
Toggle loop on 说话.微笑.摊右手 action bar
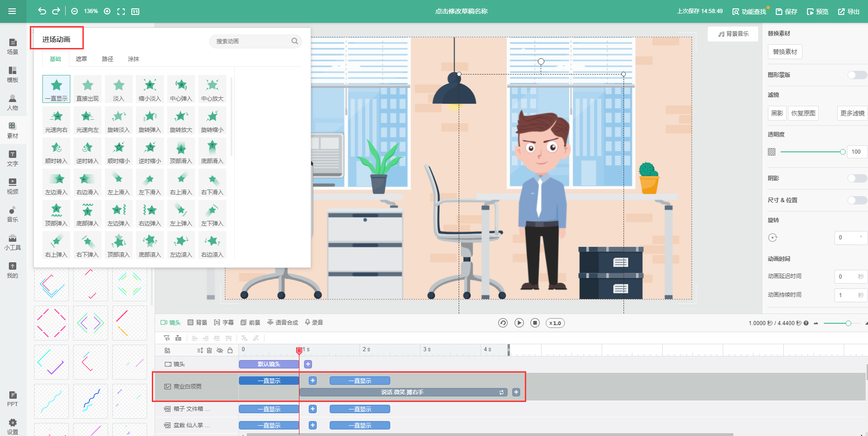(x=502, y=392)
